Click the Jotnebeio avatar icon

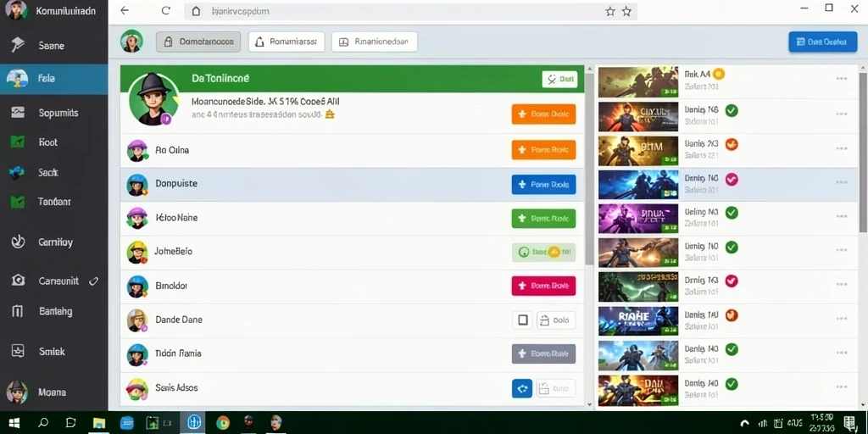(136, 252)
